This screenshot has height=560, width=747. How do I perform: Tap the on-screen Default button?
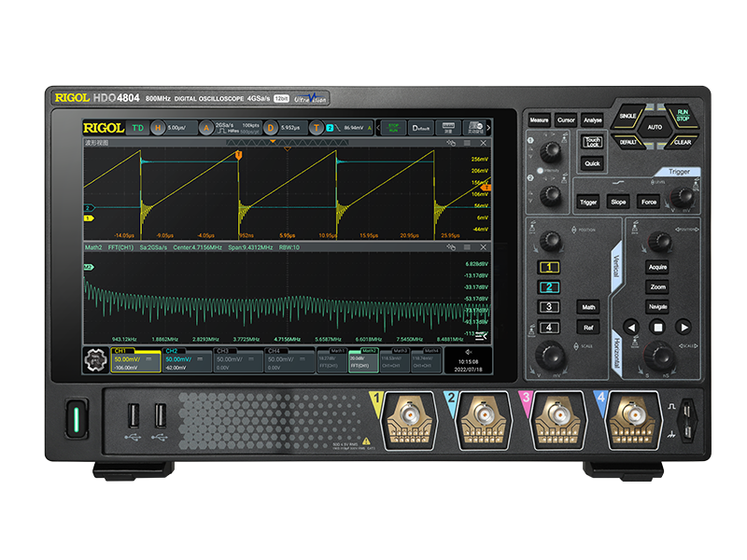(x=421, y=128)
